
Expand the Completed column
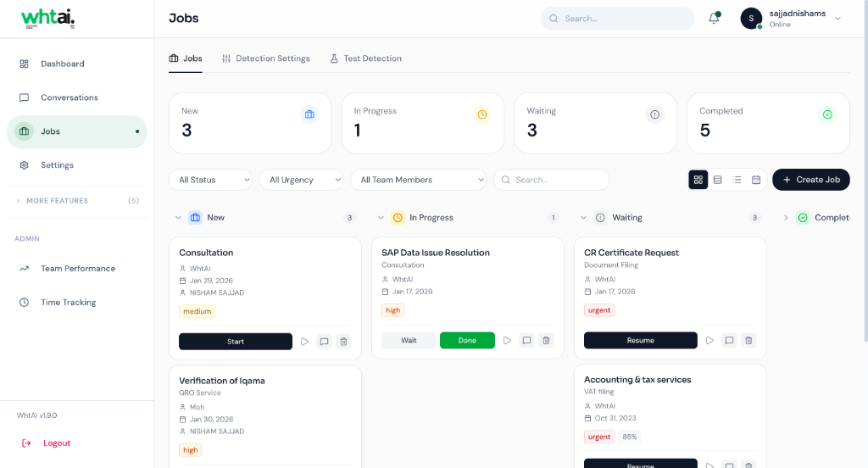coord(786,218)
